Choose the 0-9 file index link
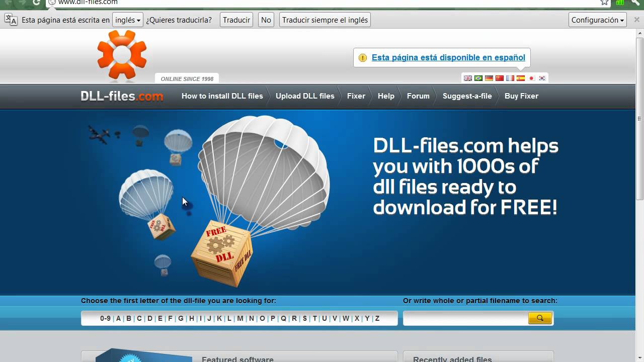Image resolution: width=644 pixels, height=362 pixels. tap(105, 318)
